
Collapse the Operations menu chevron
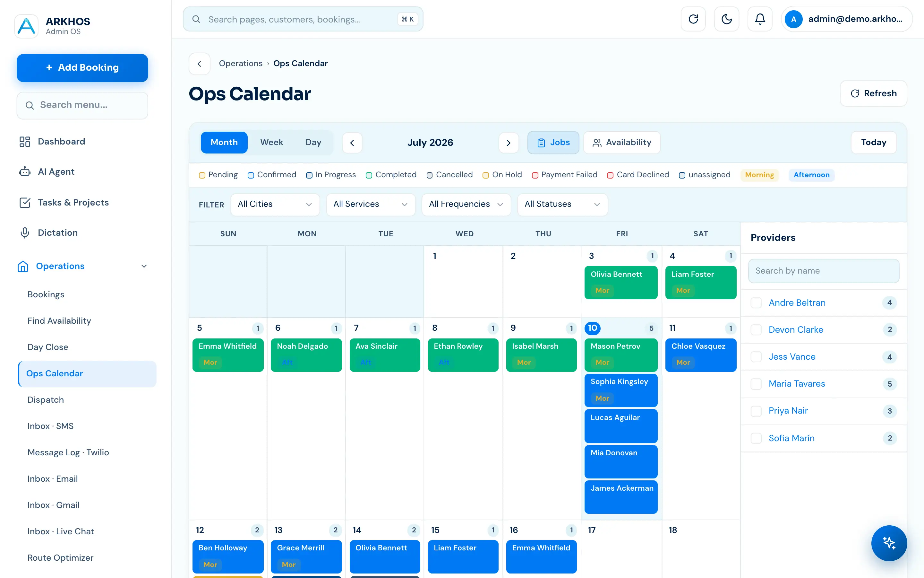(144, 267)
